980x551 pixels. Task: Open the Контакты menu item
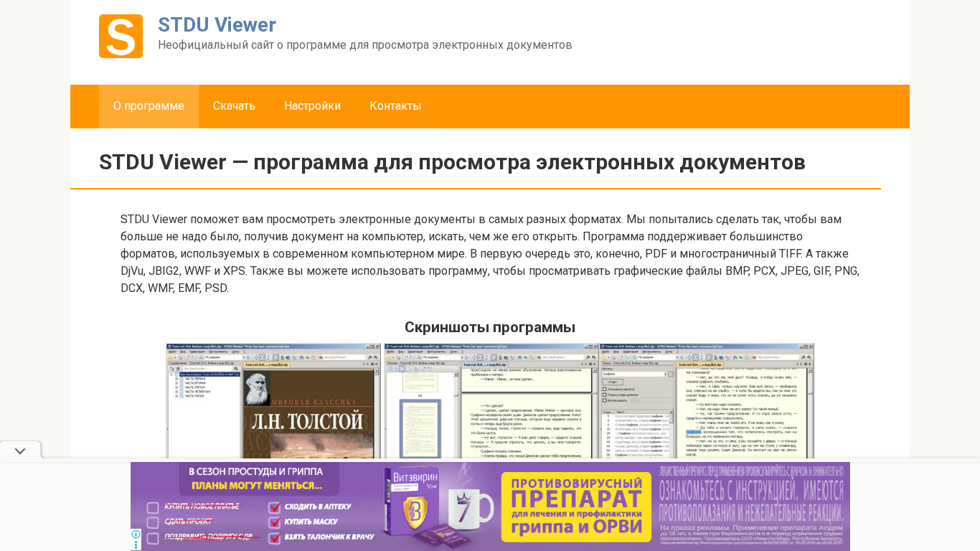(395, 106)
